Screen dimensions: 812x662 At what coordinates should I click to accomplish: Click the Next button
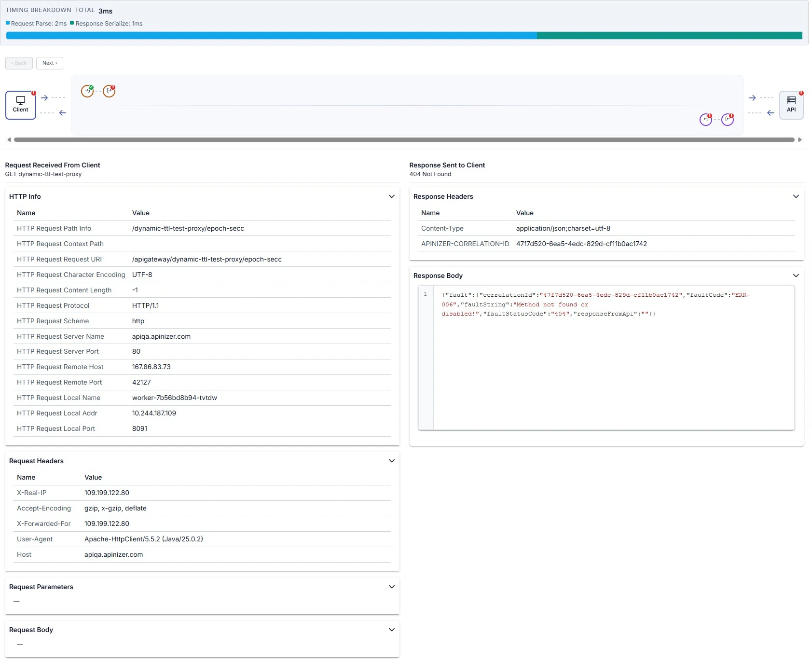pos(49,63)
